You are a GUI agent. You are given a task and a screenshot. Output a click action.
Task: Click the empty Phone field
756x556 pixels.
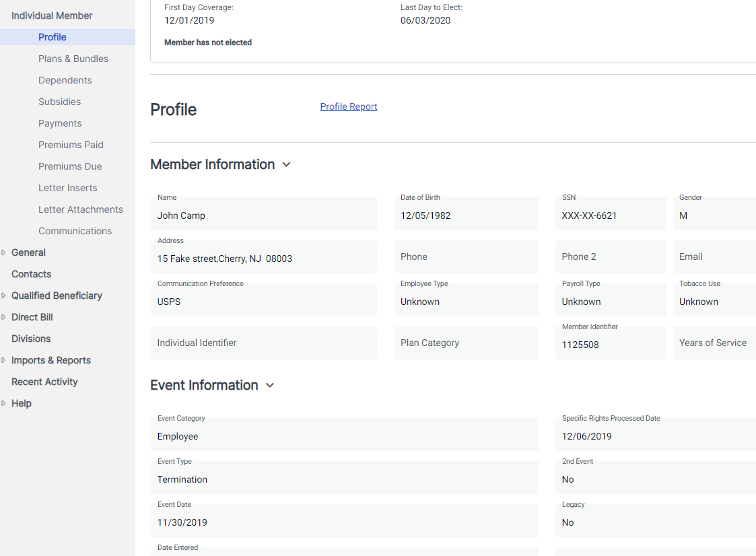[467, 256]
